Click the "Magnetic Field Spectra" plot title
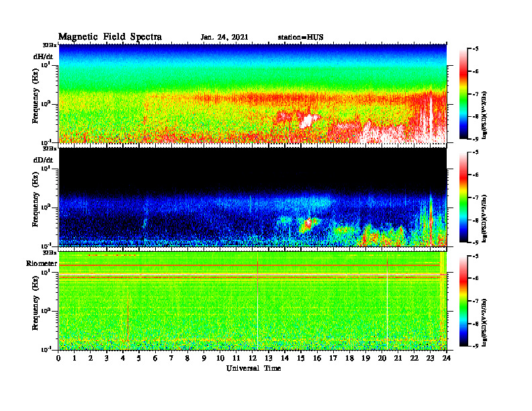The height and width of the screenshot is (411, 532). coord(110,37)
